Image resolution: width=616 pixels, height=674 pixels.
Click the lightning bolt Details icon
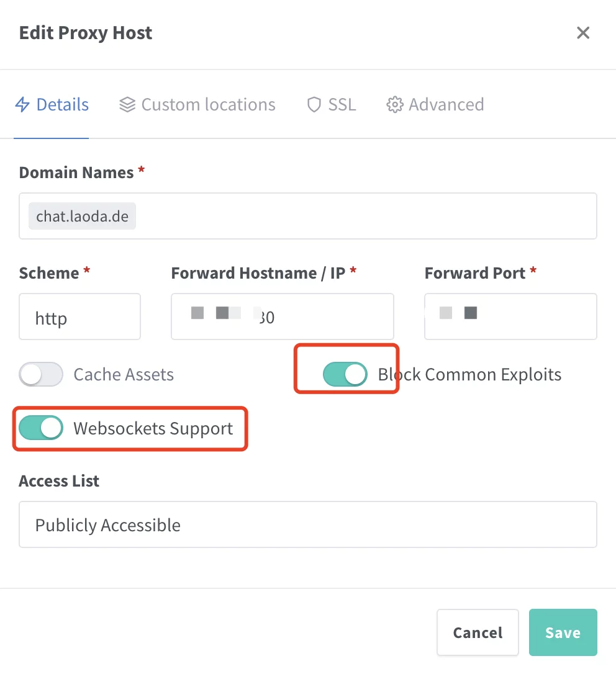pyautogui.click(x=22, y=105)
